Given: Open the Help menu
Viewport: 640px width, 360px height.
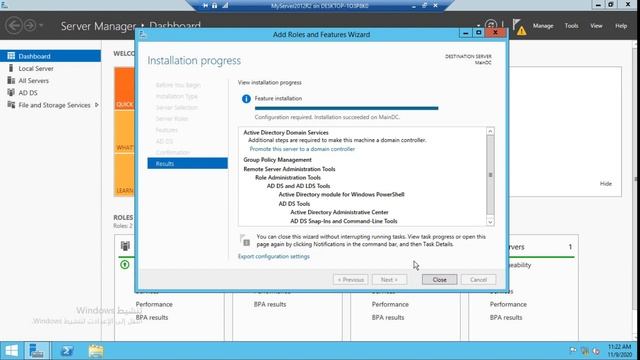Looking at the screenshot, I should tap(621, 26).
